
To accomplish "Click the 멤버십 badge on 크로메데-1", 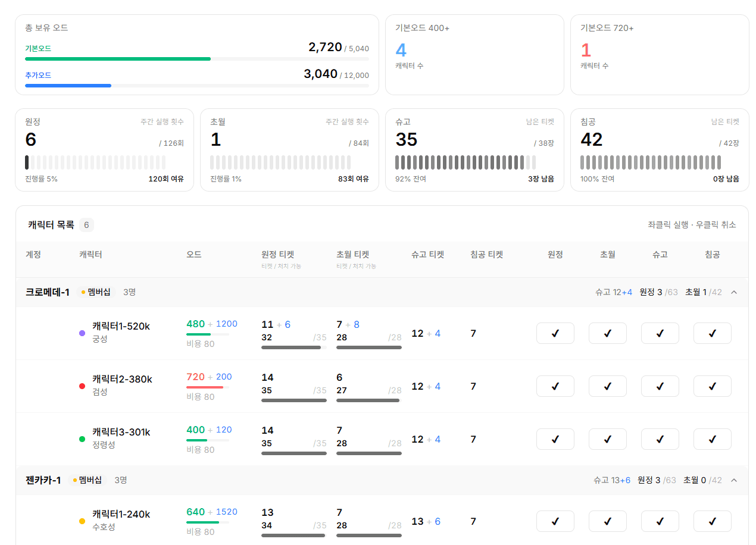I will pos(96,292).
